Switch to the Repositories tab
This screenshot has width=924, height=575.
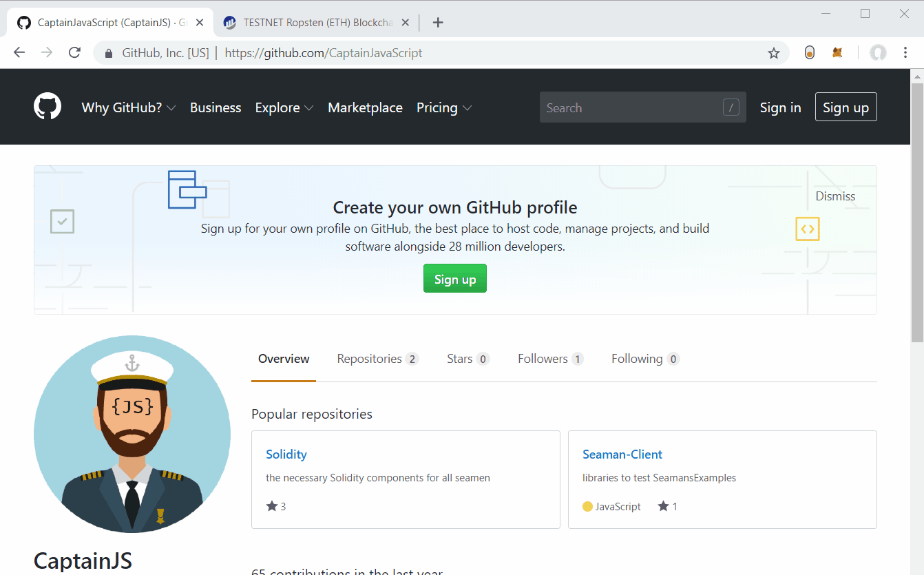point(377,359)
